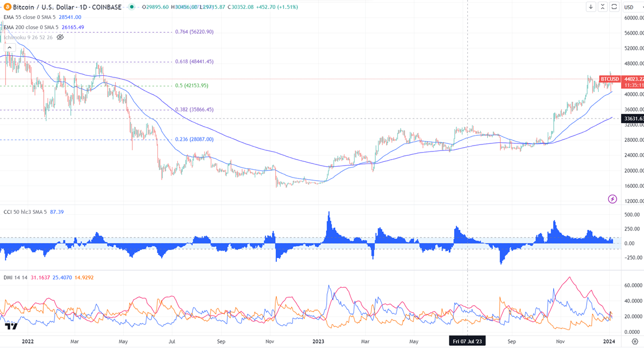
Task: Click the 11:35:11 bar countdown label
Action: pos(633,85)
